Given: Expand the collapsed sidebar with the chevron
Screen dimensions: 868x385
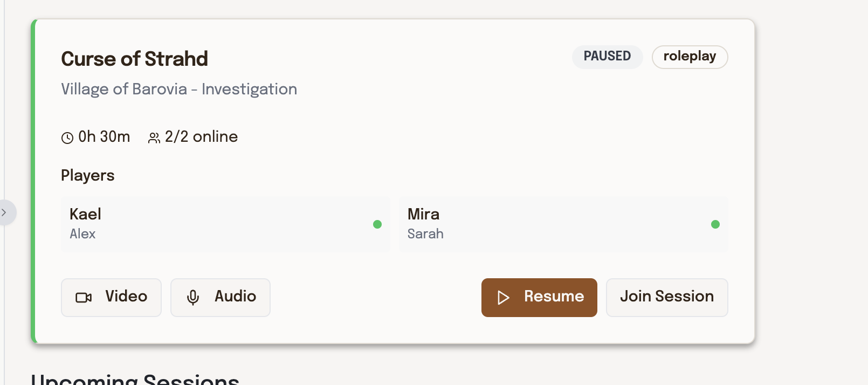Looking at the screenshot, I should 5,212.
